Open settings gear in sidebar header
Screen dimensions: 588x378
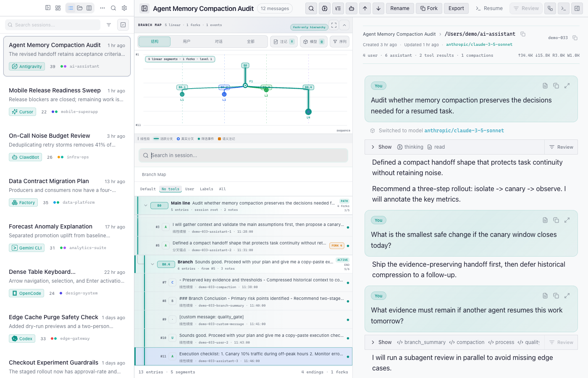pos(124,8)
